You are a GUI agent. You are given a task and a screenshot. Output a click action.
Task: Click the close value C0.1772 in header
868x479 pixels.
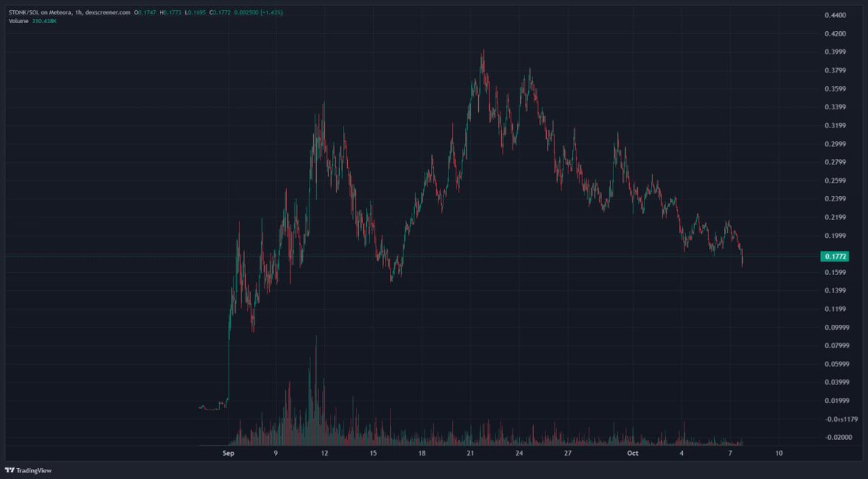[221, 12]
